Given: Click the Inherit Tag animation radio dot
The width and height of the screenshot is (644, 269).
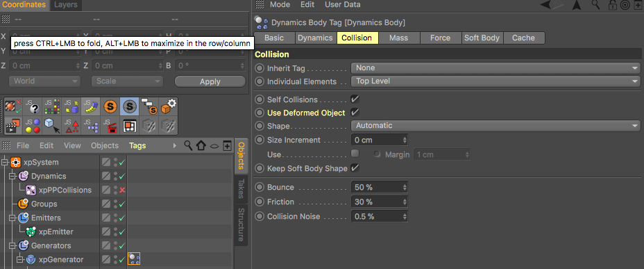Looking at the screenshot, I should tap(260, 68).
